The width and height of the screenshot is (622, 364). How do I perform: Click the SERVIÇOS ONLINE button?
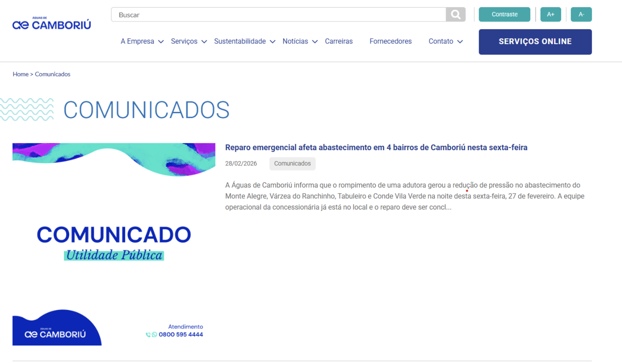pos(535,42)
